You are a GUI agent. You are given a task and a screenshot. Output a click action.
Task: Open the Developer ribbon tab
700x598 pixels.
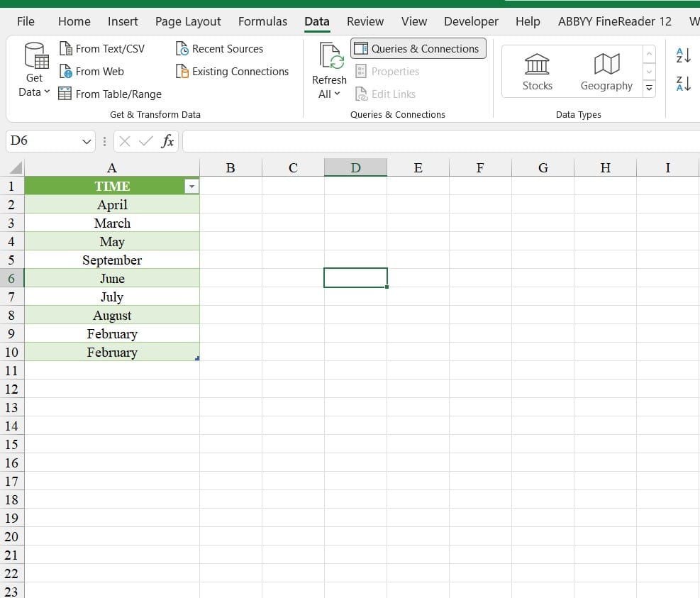(x=471, y=21)
